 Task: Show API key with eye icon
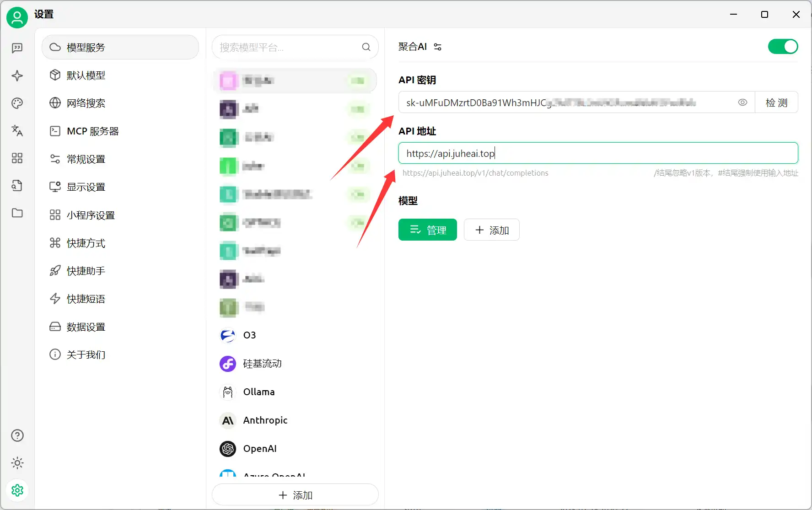[742, 102]
